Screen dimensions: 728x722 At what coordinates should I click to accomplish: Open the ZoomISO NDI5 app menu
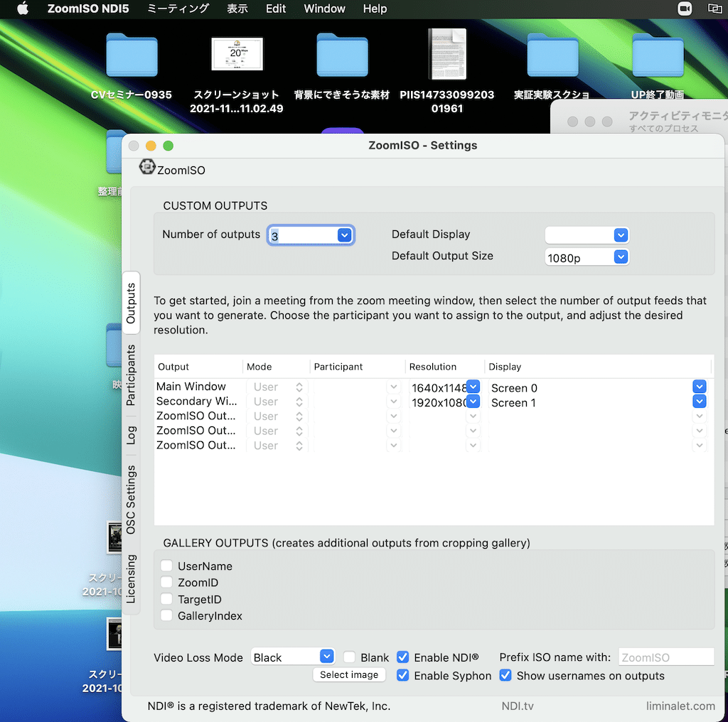pos(88,9)
